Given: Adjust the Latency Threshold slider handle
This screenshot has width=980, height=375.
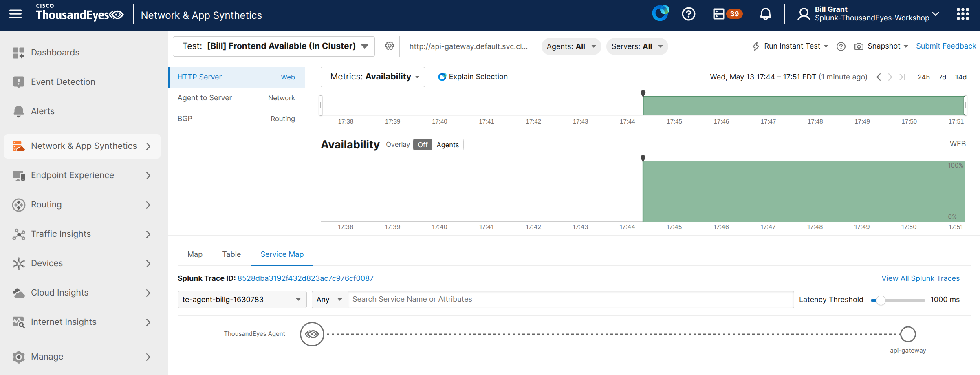Looking at the screenshot, I should (x=881, y=300).
